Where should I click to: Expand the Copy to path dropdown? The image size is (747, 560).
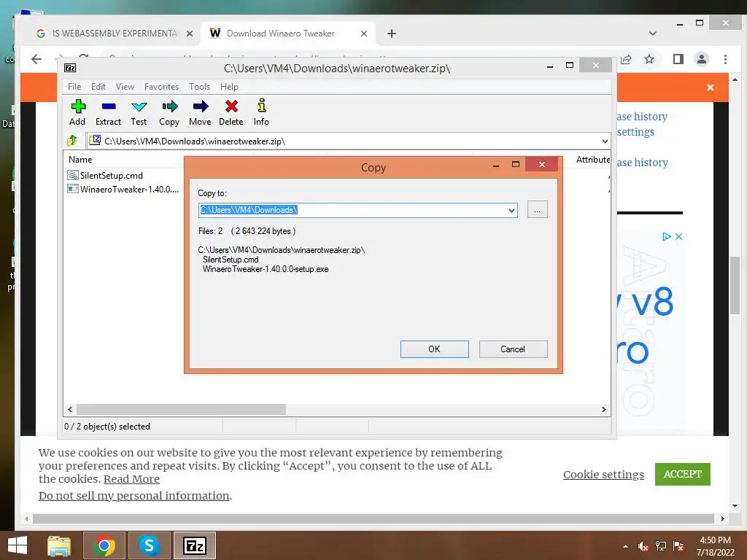point(511,210)
